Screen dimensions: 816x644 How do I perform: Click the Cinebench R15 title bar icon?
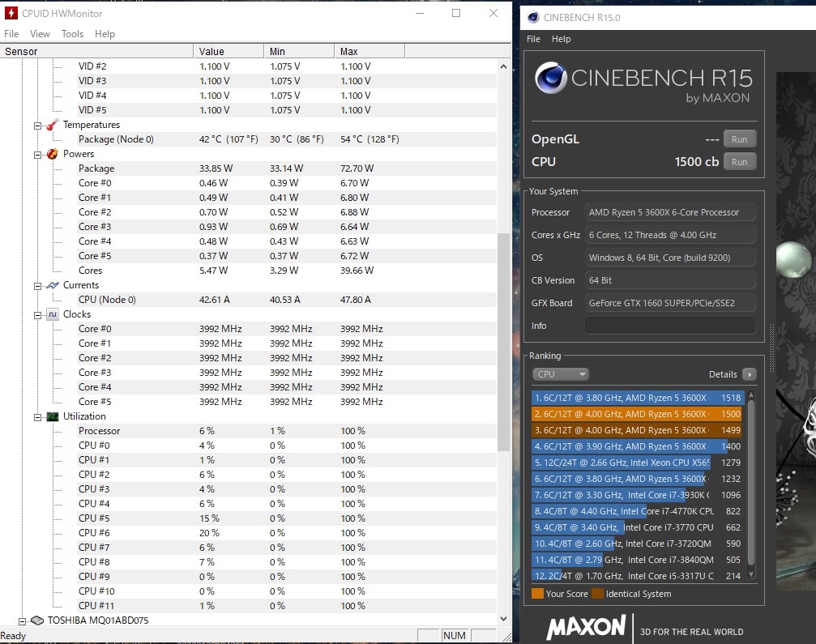533,18
